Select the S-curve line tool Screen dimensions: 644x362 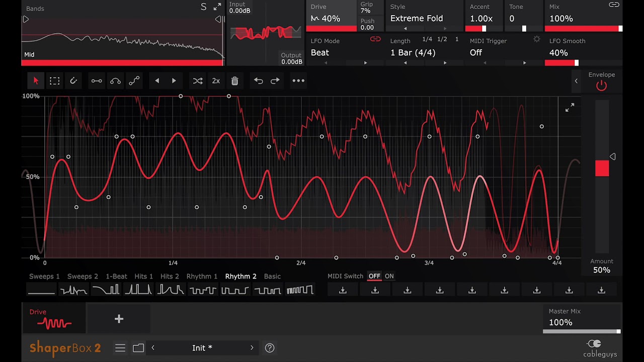(134, 80)
